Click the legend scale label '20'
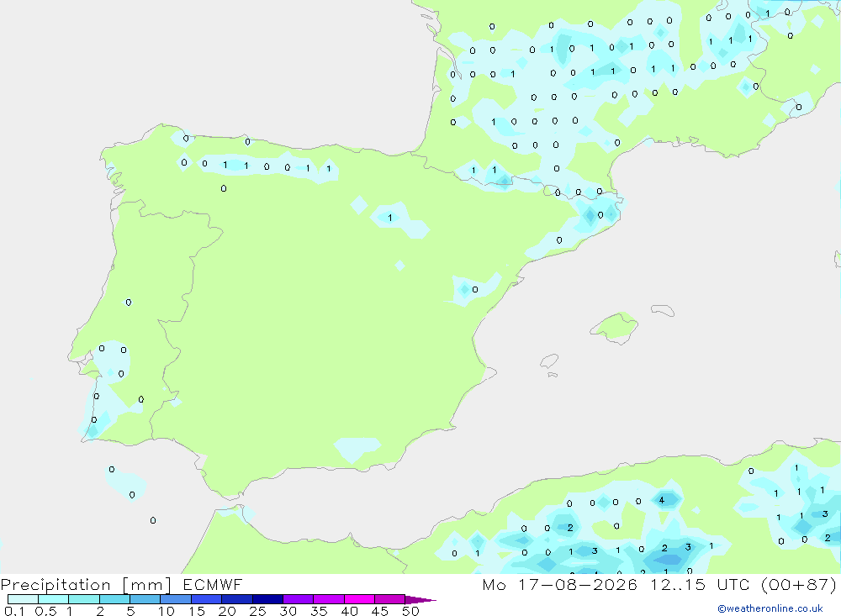841x616 pixels. pyautogui.click(x=227, y=611)
